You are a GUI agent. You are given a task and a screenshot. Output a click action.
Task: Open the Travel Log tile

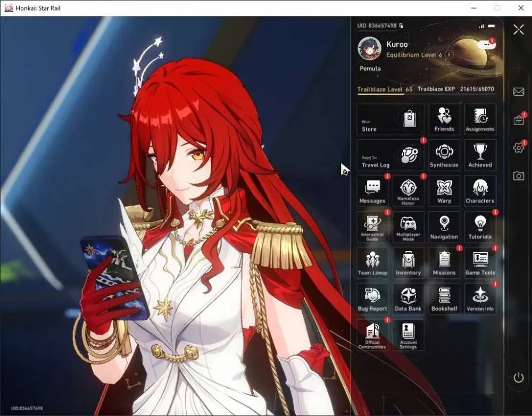(390, 155)
